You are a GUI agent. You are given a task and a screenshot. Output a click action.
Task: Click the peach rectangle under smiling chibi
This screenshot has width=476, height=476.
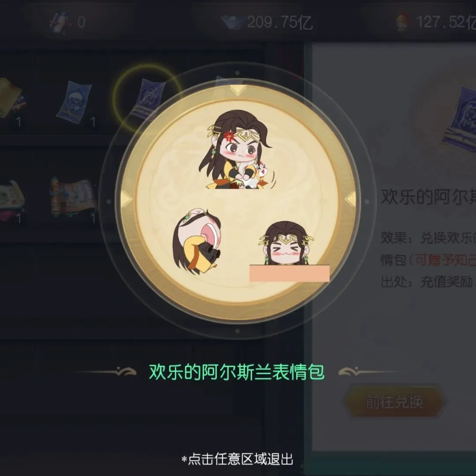[289, 273]
